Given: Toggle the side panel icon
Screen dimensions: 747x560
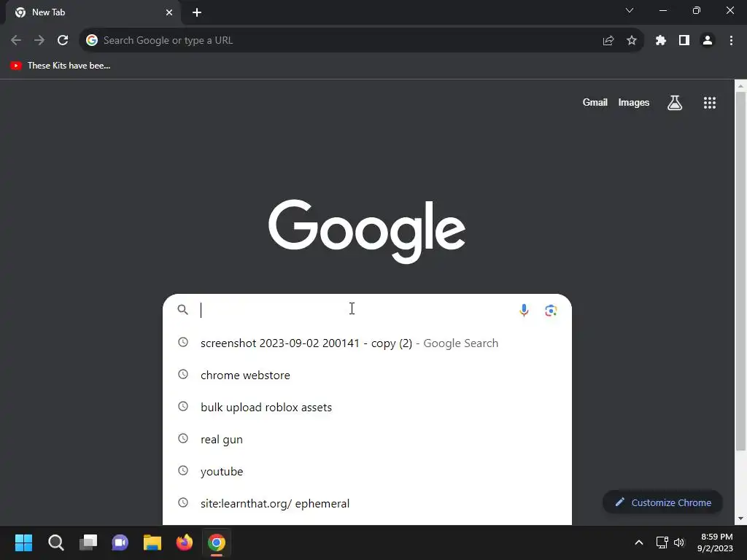Looking at the screenshot, I should click(x=684, y=41).
